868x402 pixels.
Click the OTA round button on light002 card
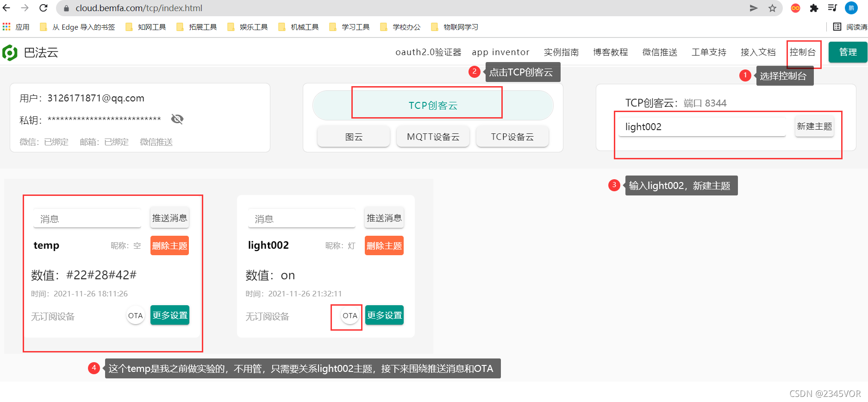click(350, 315)
